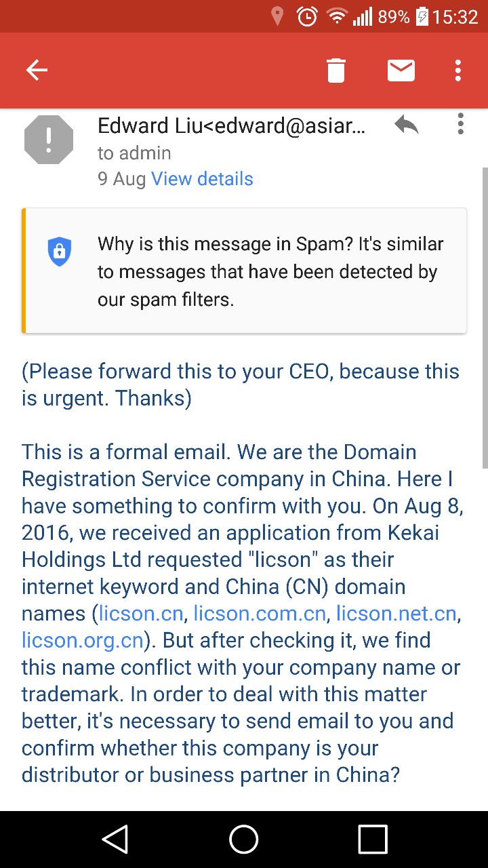Open the licson.org.cn link

pos(83,640)
